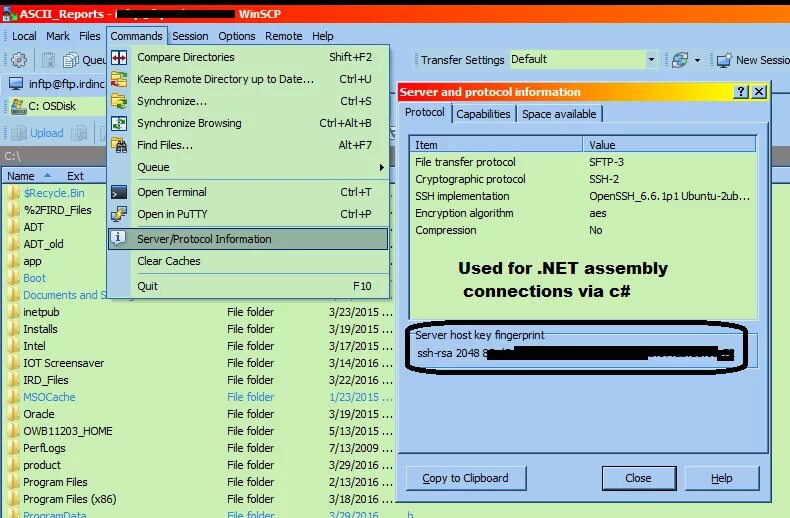Select the product folder
The image size is (790, 518).
(42, 465)
